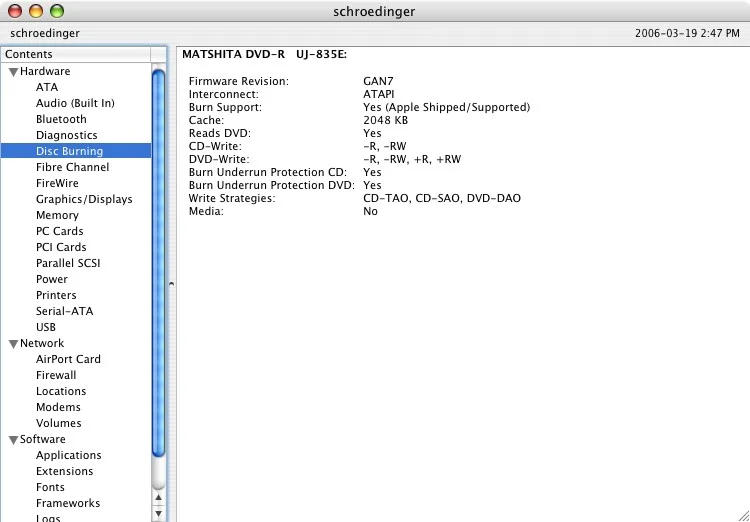Click the green zoom window button

[57, 11]
